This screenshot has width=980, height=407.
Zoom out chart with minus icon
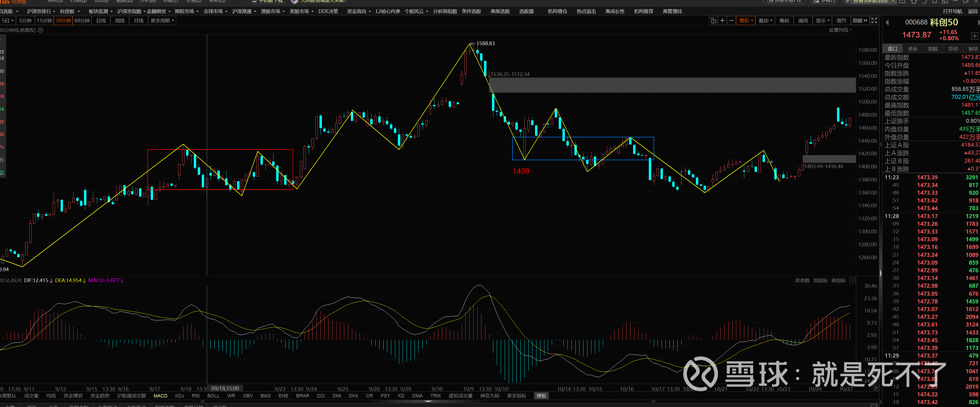point(731,20)
